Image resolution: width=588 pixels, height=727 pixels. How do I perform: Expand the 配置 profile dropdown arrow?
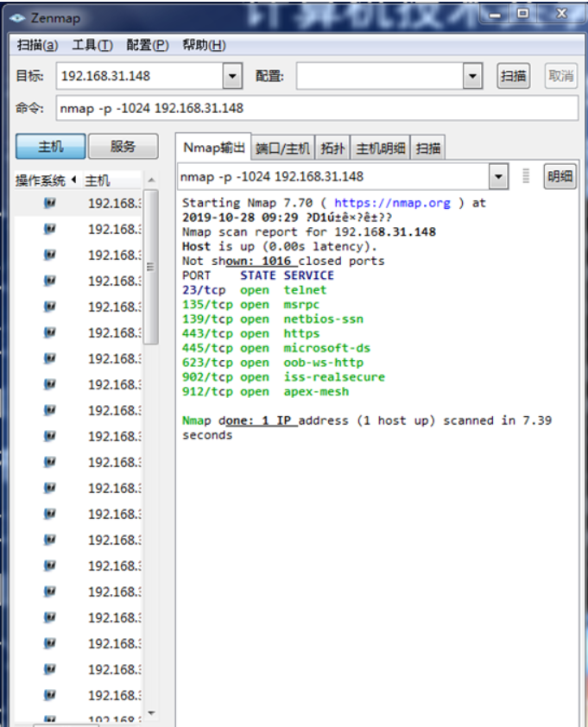pos(472,76)
